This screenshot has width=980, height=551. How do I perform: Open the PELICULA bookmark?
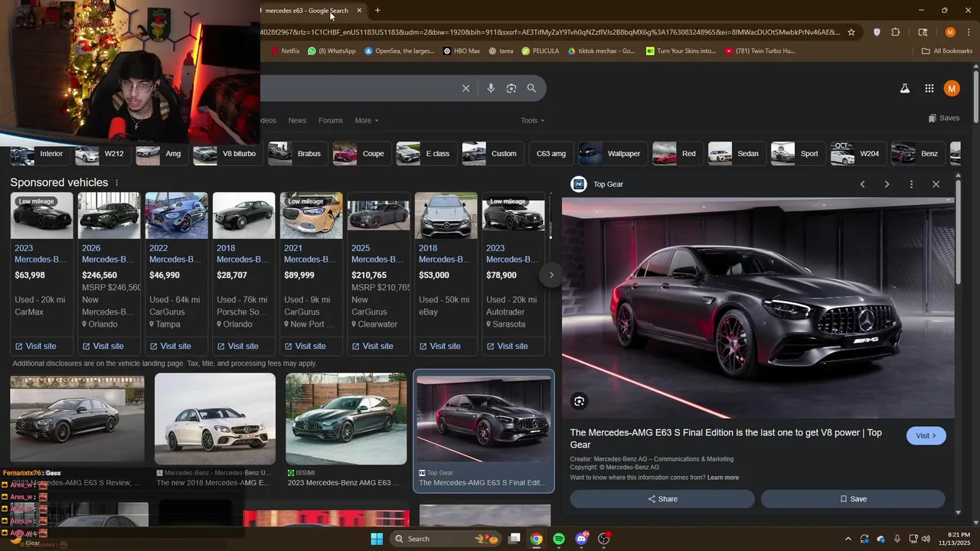541,51
